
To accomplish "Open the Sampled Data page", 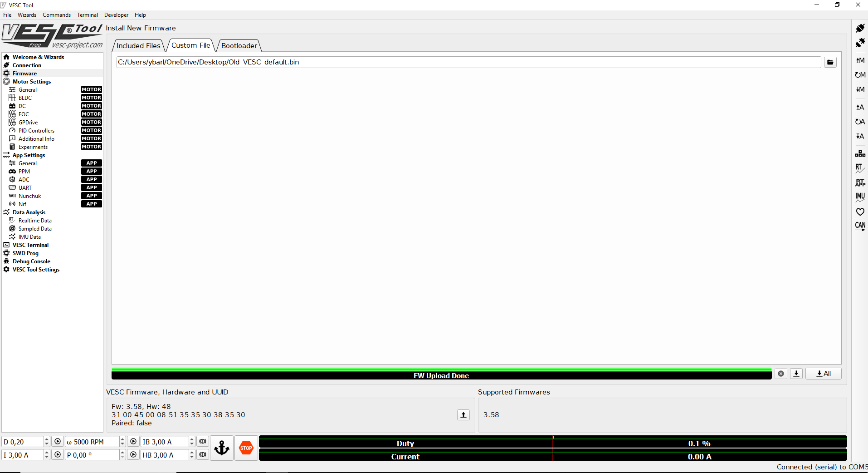I will point(52,229).
